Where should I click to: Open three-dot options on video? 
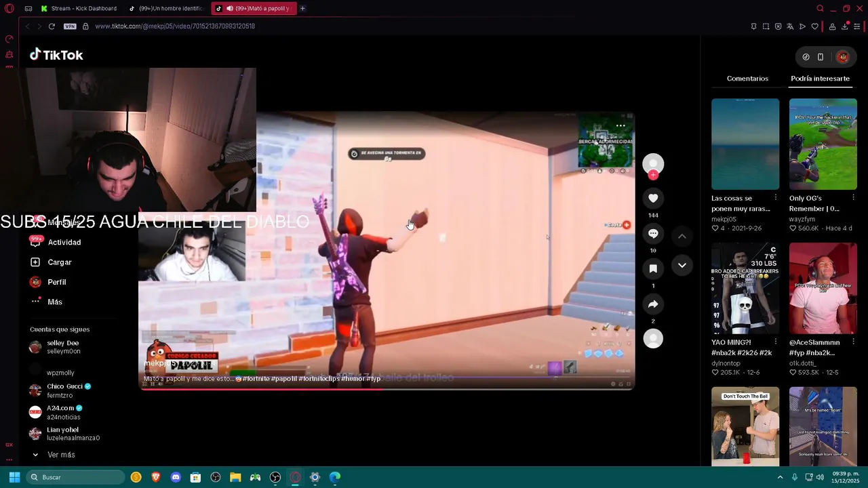pyautogui.click(x=620, y=125)
